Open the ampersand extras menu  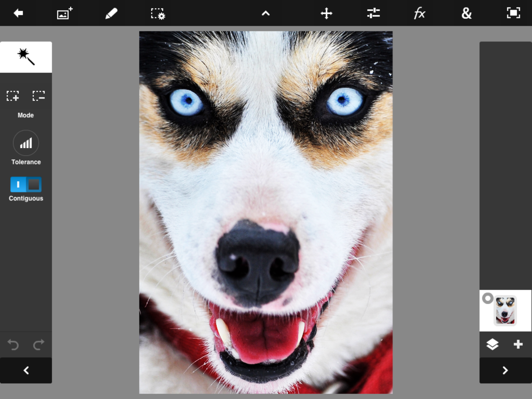pos(466,13)
